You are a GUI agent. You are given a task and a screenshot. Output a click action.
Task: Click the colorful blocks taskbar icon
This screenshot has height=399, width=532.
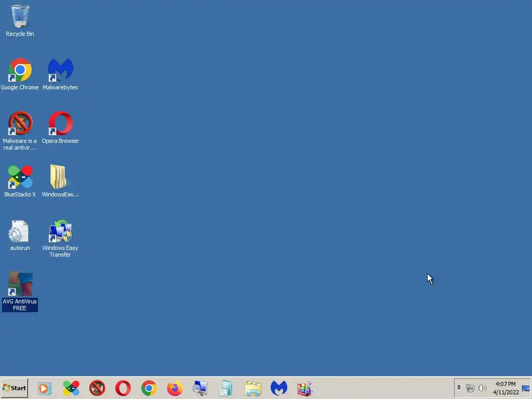(304, 389)
